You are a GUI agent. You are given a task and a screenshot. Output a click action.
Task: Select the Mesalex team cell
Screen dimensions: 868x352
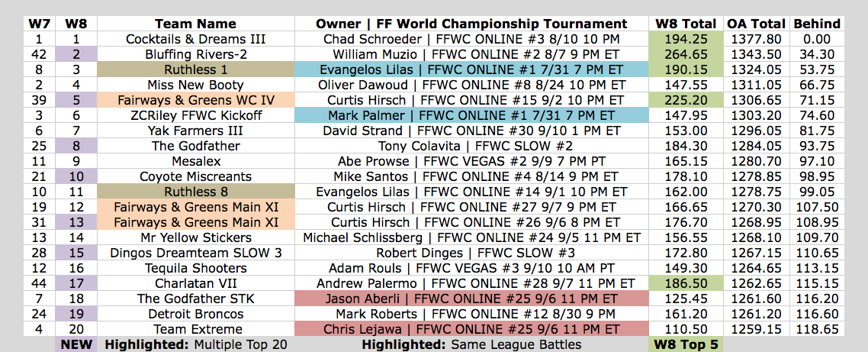(x=195, y=161)
